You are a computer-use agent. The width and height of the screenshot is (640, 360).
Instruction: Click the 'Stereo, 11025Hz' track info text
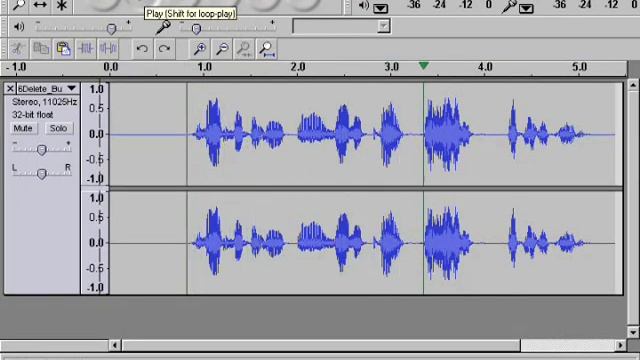click(44, 102)
